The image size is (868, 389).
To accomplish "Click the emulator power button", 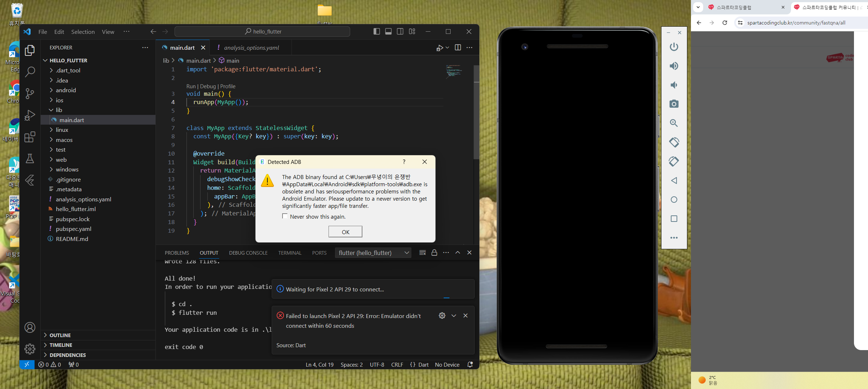I will (x=674, y=47).
